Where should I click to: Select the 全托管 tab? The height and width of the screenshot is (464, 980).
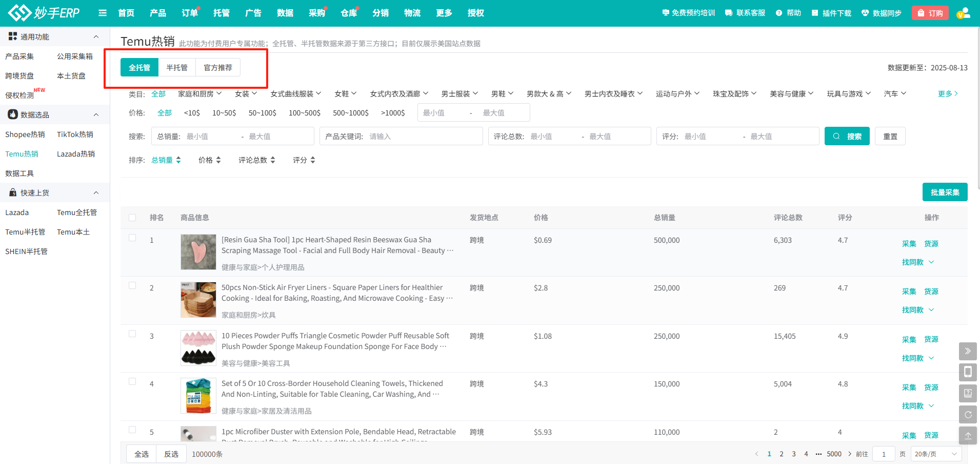pyautogui.click(x=139, y=68)
